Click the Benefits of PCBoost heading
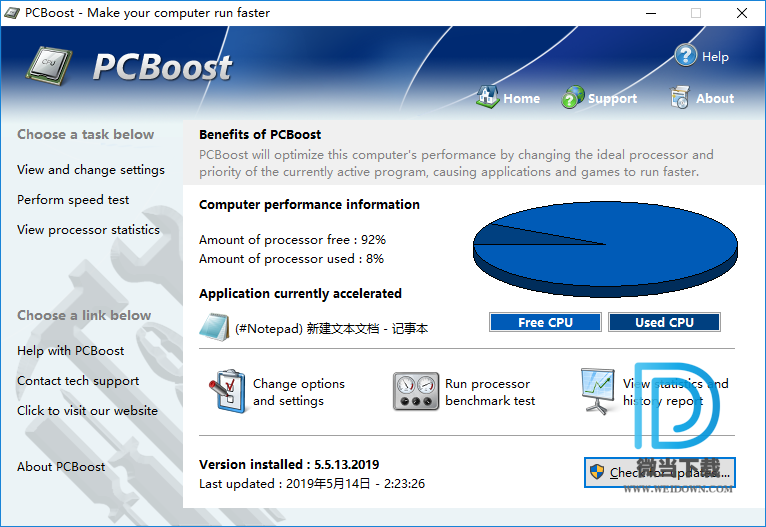The height and width of the screenshot is (527, 766). pos(260,134)
